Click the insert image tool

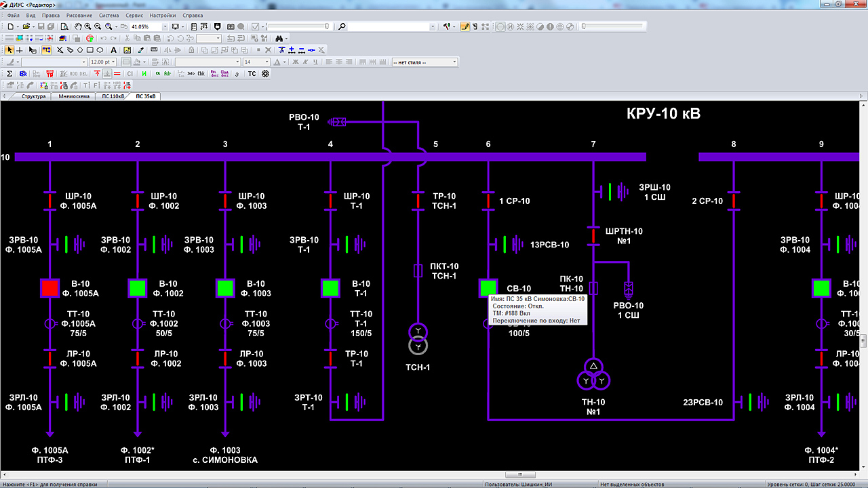127,50
